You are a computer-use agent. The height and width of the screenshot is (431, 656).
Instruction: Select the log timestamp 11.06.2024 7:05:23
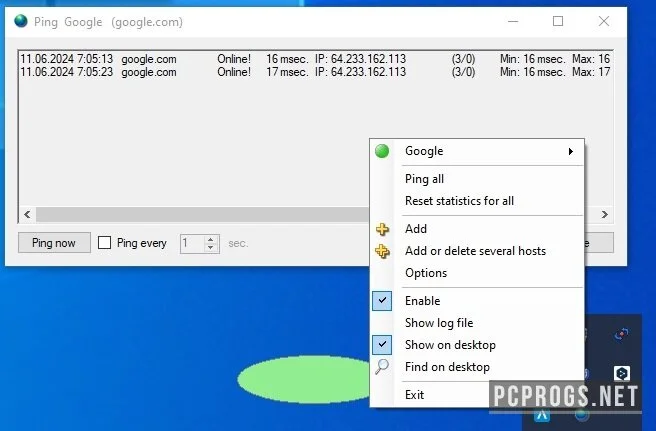tap(67, 72)
